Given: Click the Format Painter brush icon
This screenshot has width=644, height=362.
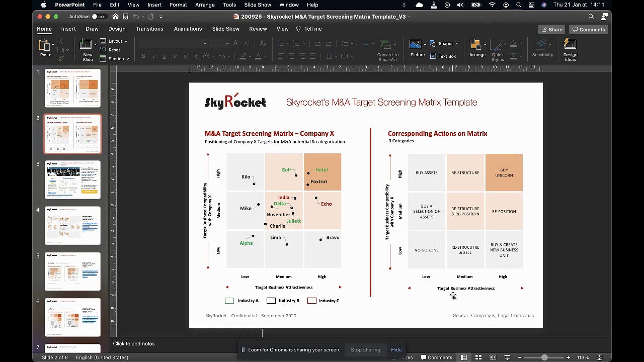Looking at the screenshot, I should point(60,58).
